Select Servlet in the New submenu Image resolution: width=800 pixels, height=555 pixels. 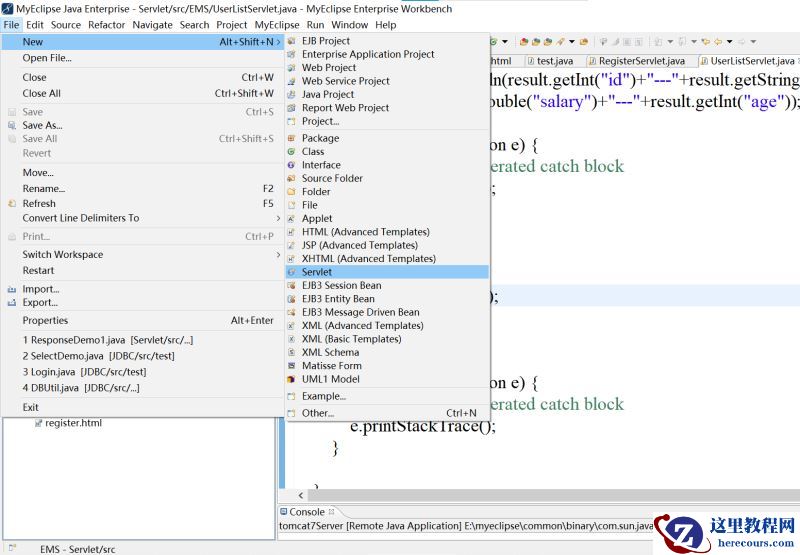(x=387, y=272)
